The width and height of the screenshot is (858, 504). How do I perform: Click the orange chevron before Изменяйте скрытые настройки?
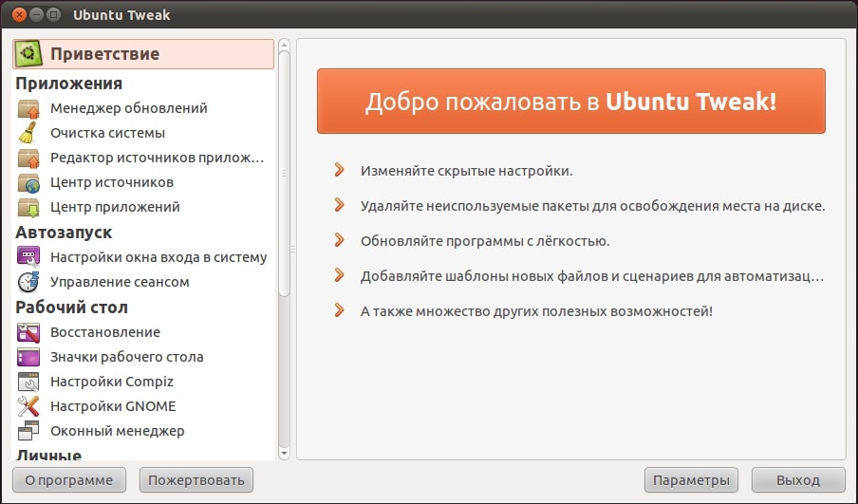tap(339, 170)
